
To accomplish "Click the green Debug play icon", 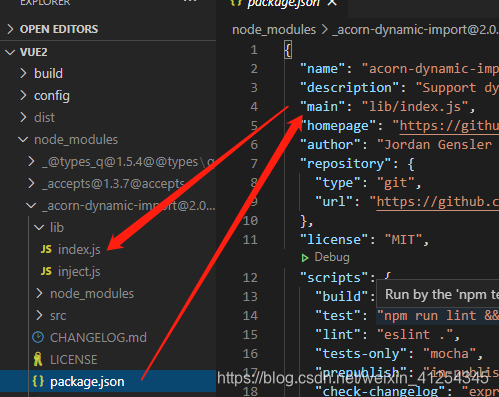I will click(x=305, y=258).
